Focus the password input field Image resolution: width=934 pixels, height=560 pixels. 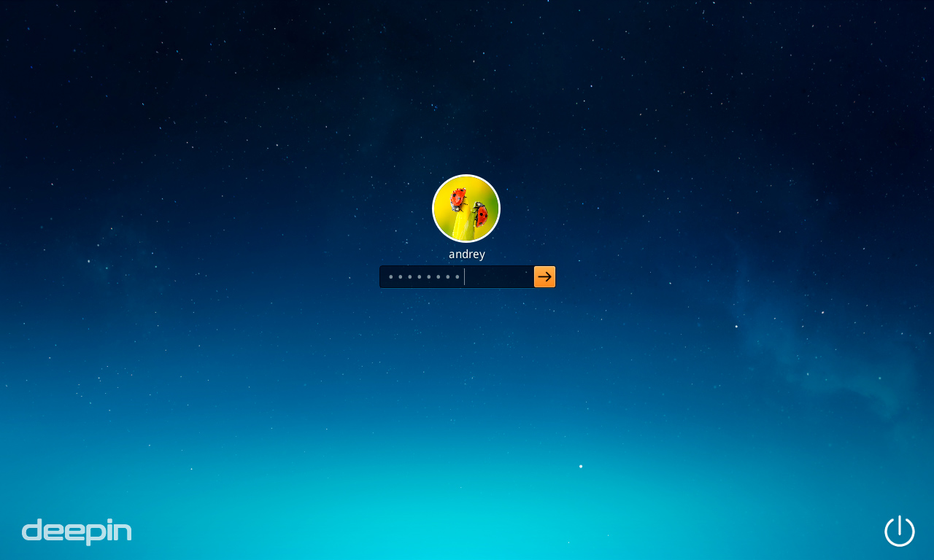point(457,277)
